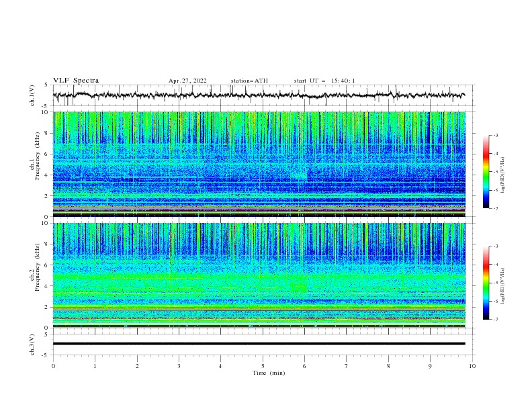Select the "Time (min)" x-axis title
This screenshot has height=411, width=532.
(269, 373)
